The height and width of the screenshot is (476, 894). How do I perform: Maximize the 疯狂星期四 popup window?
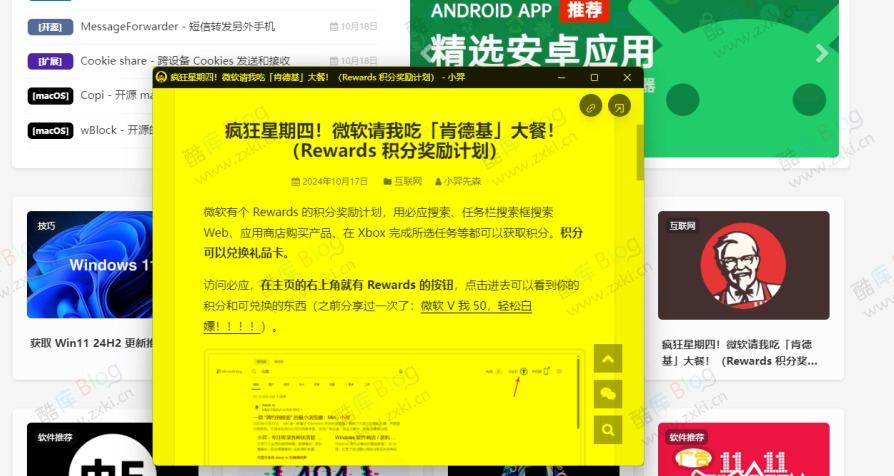[x=594, y=77]
